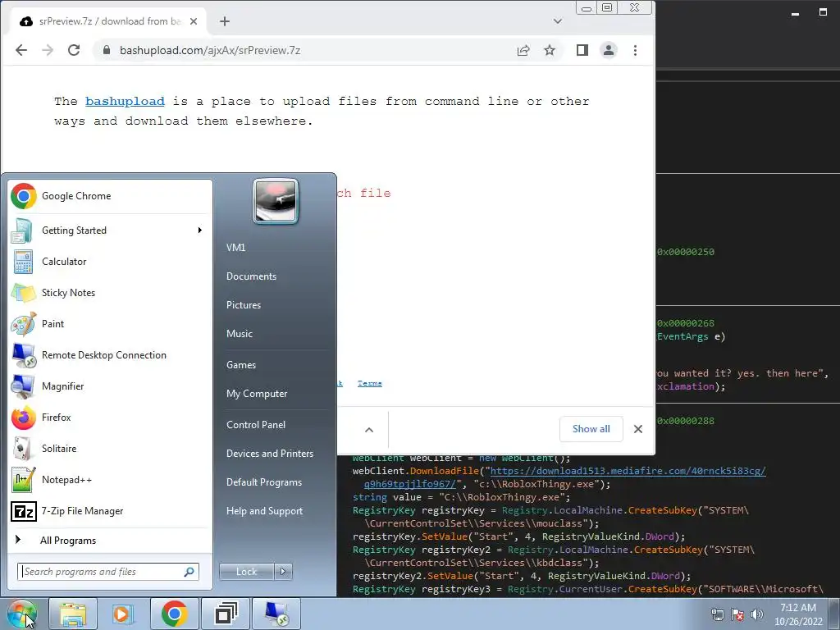Launch Notepad++ from the Start menu
Screen dimensions: 840x630
pyautogui.click(x=111, y=479)
